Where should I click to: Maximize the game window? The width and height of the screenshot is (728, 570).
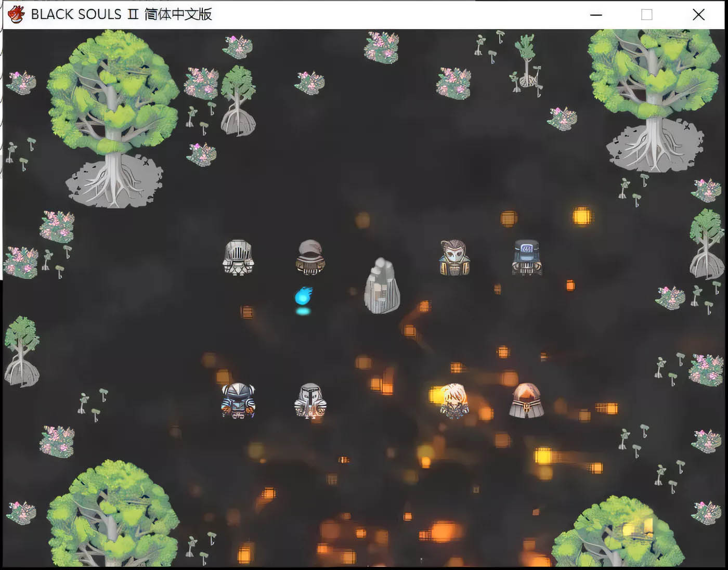(x=646, y=15)
